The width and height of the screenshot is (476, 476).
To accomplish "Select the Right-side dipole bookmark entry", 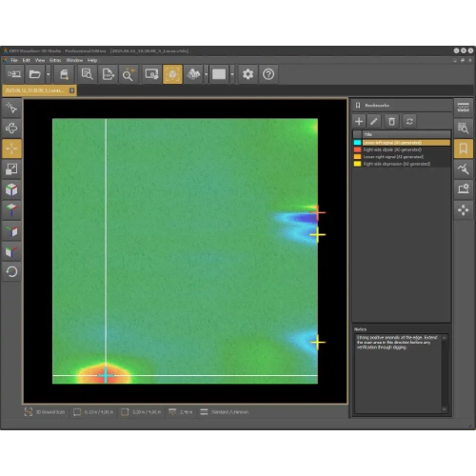I will (x=392, y=149).
